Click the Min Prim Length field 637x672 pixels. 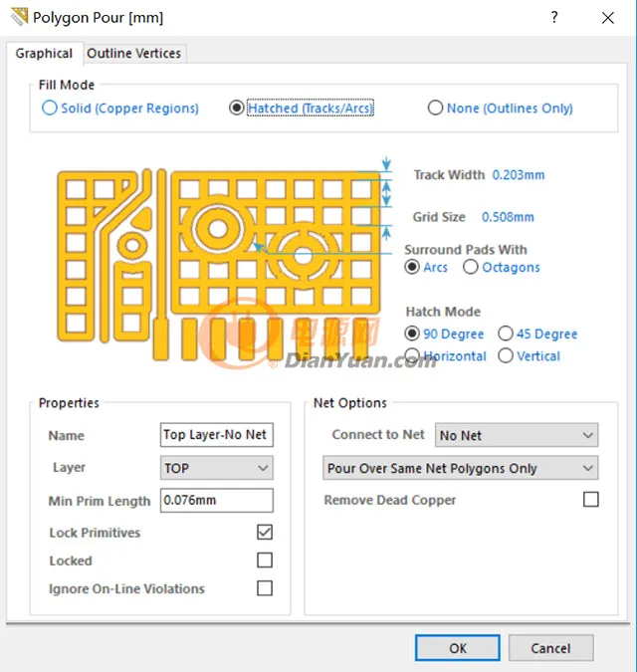[x=217, y=500]
